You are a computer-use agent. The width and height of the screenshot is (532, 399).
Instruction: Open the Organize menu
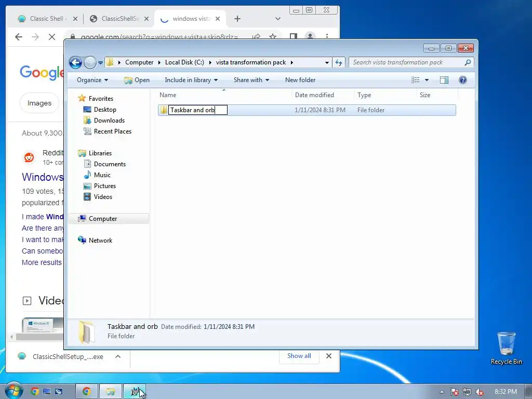(x=92, y=80)
